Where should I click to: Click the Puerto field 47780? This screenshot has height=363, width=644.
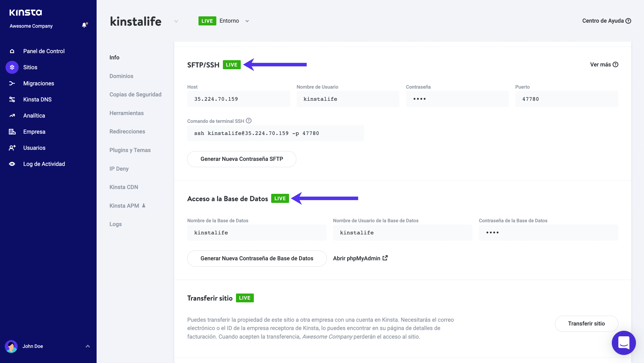pyautogui.click(x=567, y=99)
